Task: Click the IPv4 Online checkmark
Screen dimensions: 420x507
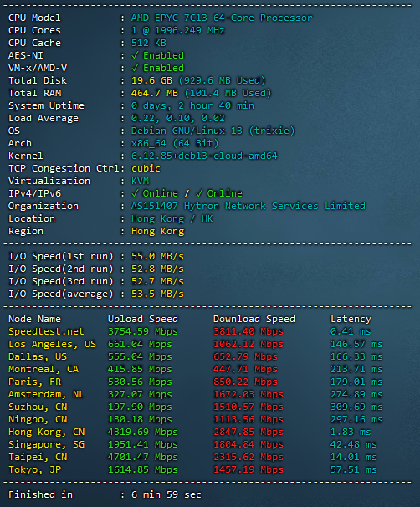Action: [x=135, y=193]
